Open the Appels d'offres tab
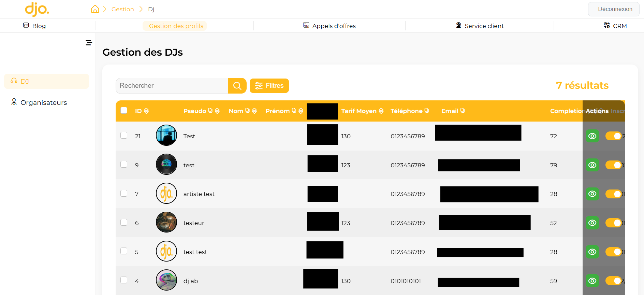644x295 pixels. tap(329, 26)
